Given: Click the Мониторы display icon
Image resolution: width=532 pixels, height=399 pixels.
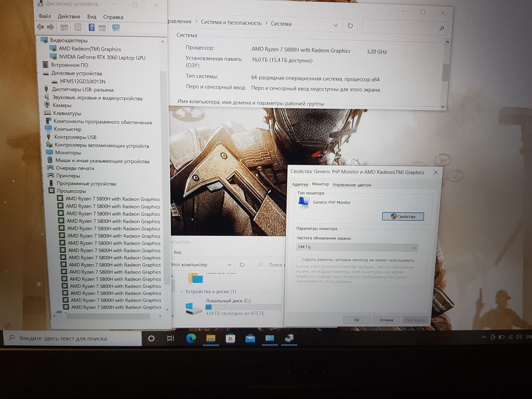Looking at the screenshot, I should pos(49,152).
